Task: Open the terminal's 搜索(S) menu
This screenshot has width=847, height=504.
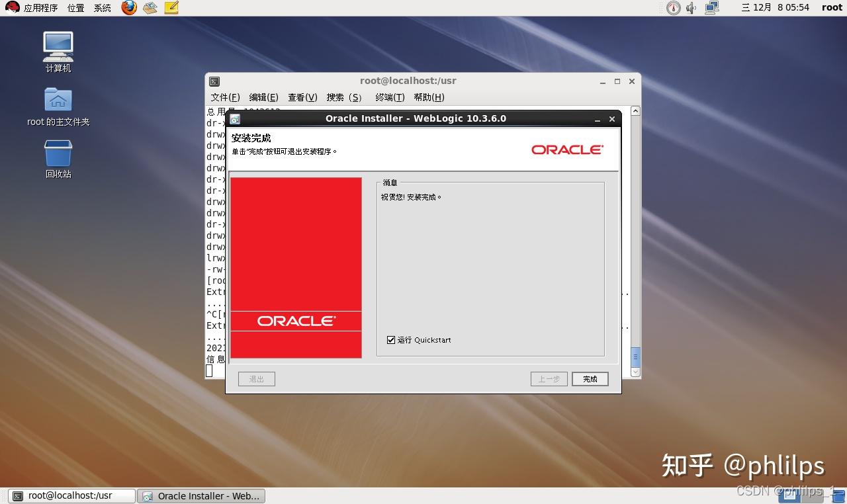Action: click(x=344, y=97)
